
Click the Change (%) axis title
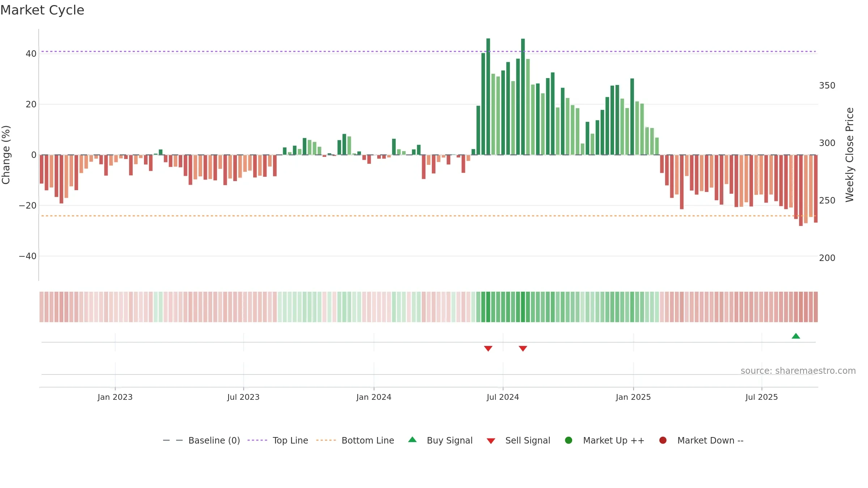click(x=6, y=155)
